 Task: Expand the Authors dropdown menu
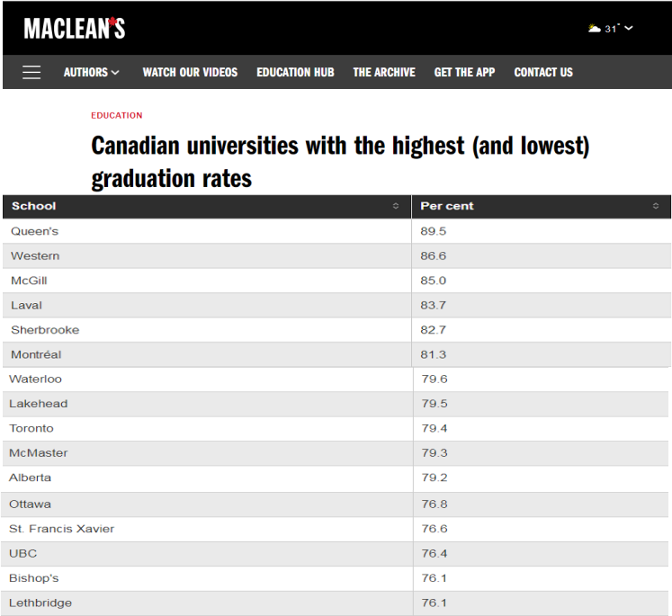91,73
